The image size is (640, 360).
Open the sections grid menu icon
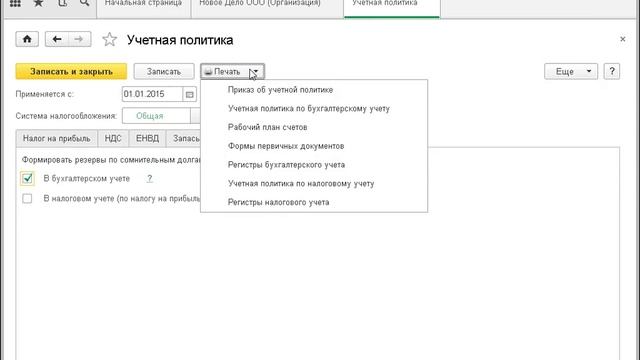point(15,4)
